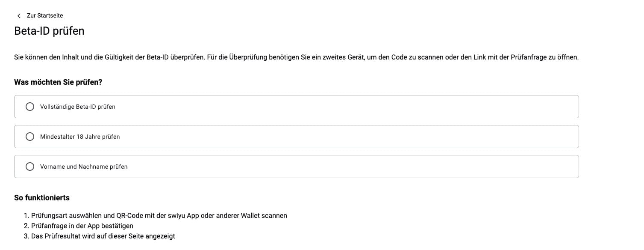Click the back chevron arrow icon
This screenshot has height=250, width=644.
point(19,16)
